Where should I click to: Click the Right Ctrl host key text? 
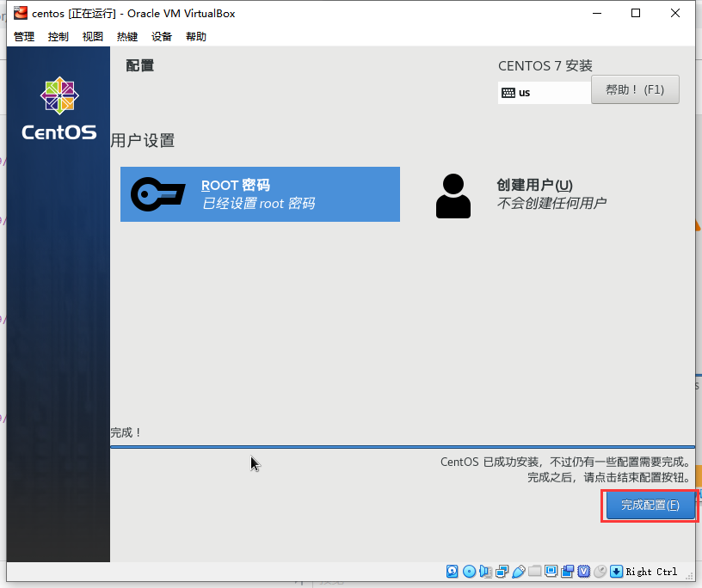coord(651,572)
